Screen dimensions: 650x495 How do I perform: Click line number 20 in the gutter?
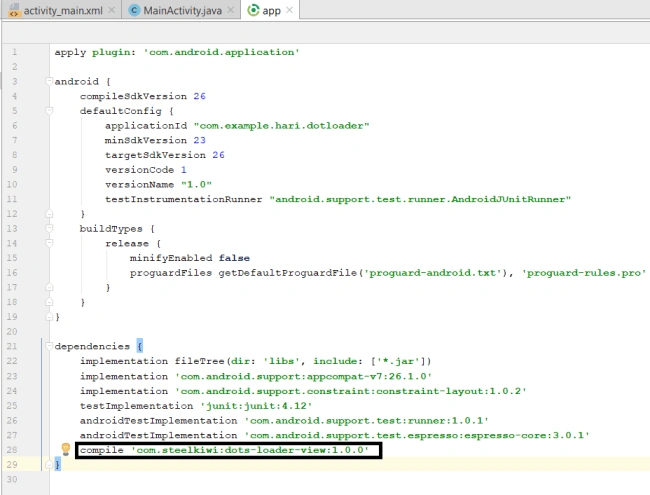click(12, 331)
